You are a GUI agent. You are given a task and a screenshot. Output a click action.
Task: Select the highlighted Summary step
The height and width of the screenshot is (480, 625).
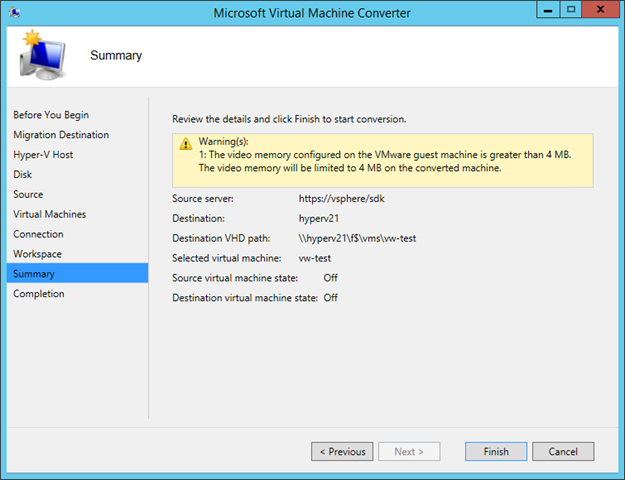77,273
